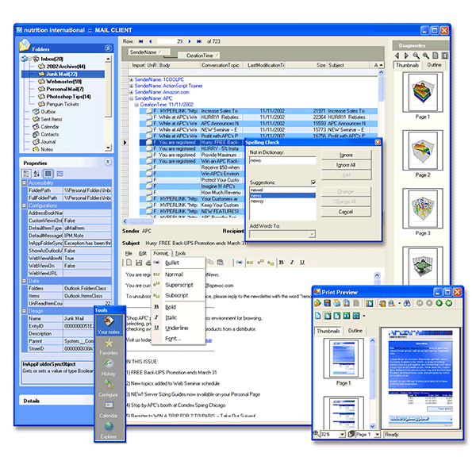Viewport: 476px width, 476px height.
Task: Open the Add Words To dropdown
Action: 312,234
